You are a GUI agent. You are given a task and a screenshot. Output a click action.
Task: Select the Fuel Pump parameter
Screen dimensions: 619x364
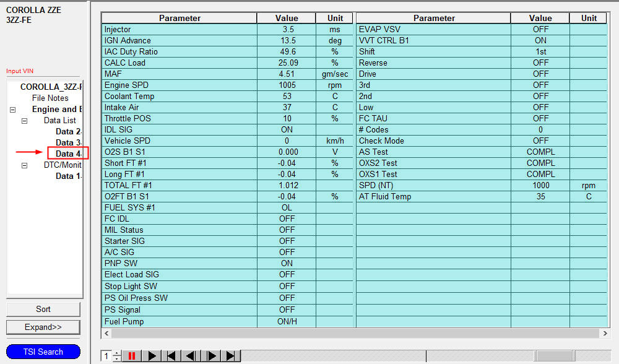pyautogui.click(x=180, y=321)
